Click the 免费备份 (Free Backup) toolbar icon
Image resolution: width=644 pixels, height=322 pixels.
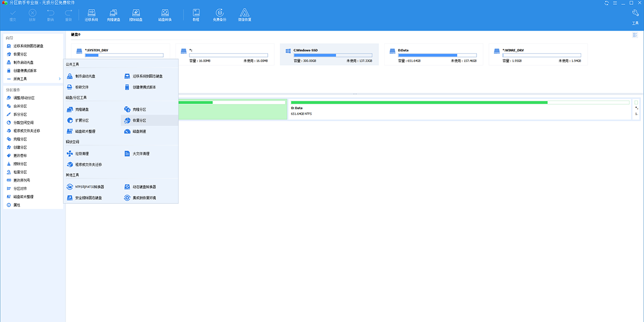point(219,15)
